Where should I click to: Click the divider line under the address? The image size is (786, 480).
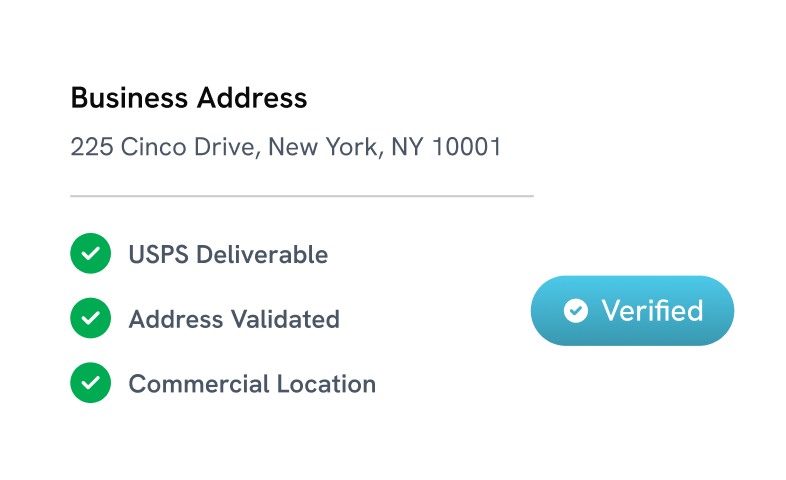(301, 197)
